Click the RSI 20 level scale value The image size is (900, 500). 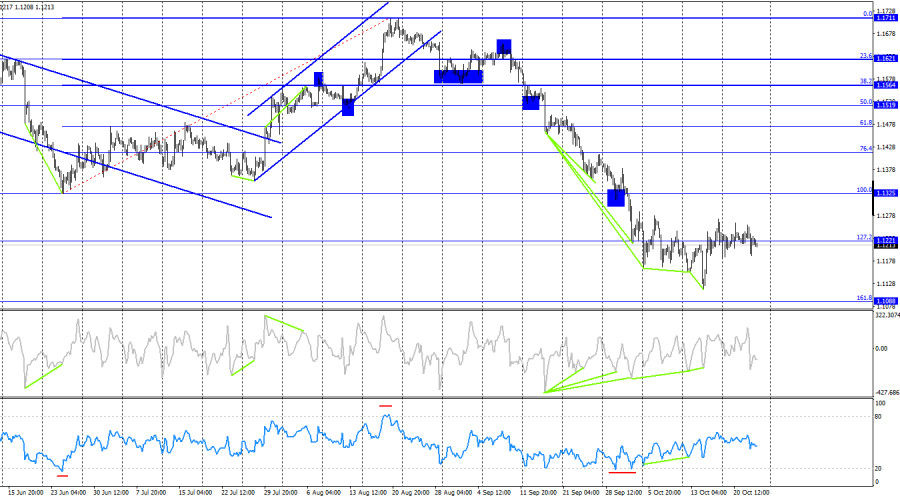(x=879, y=469)
